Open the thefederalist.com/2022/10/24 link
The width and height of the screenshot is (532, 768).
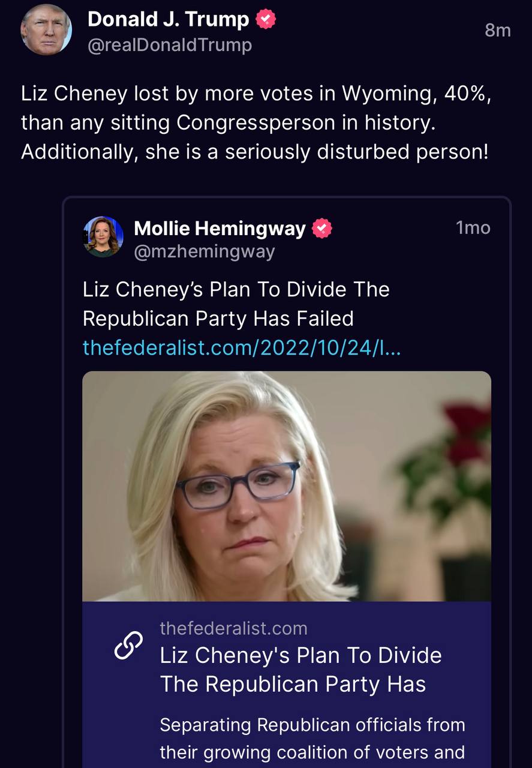point(242,347)
